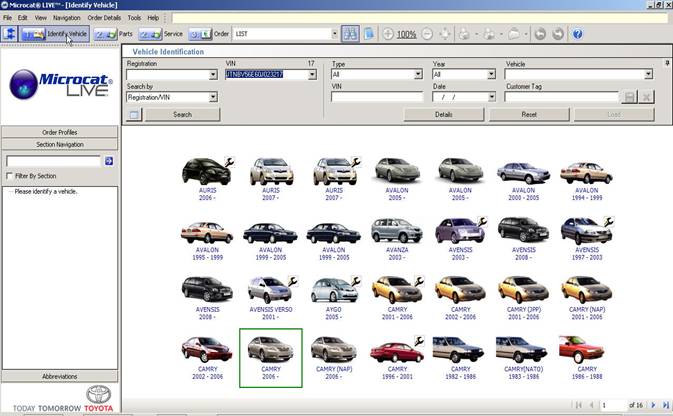Viewport: 673px width, 416px height.
Task: Open the Tools menu
Action: [134, 18]
